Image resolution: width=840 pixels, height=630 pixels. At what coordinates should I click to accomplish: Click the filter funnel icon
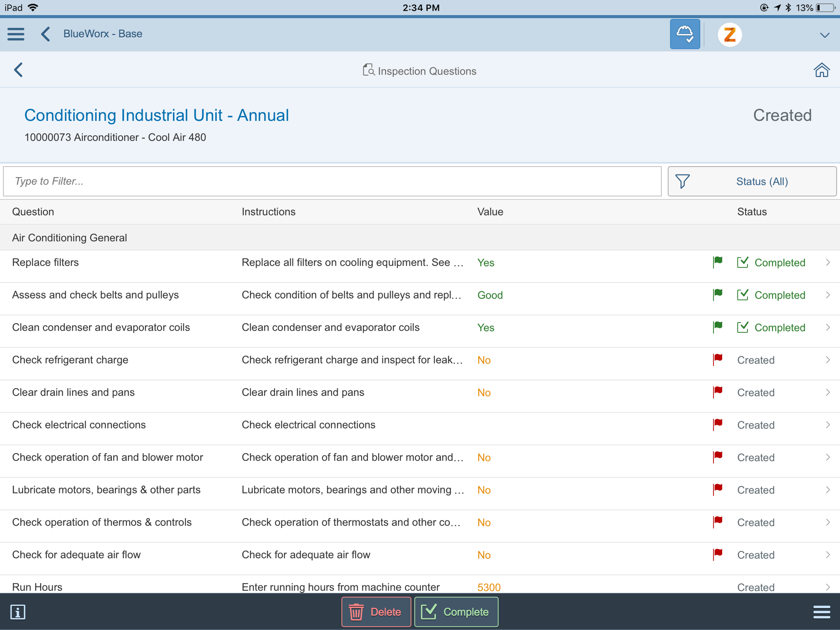[682, 181]
